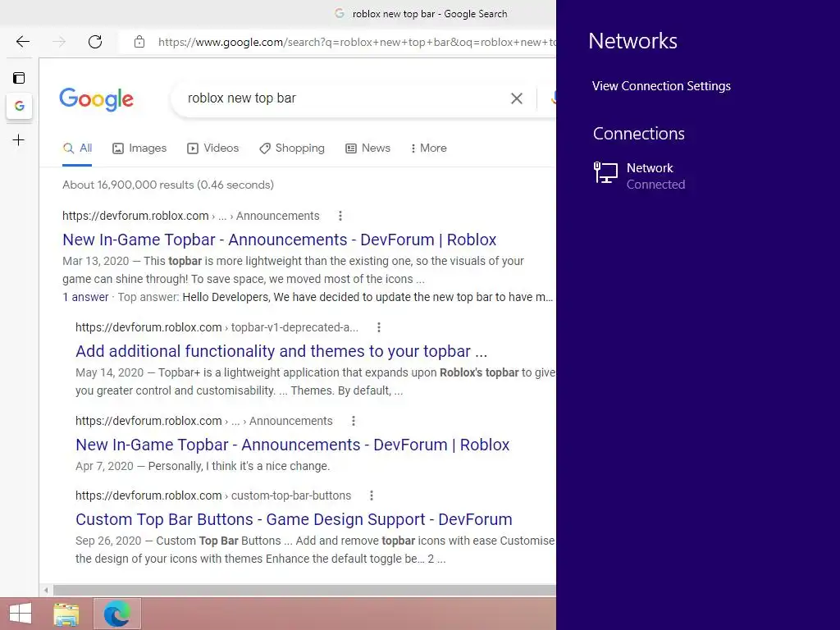Add a new tab with the plus icon

tap(18, 140)
